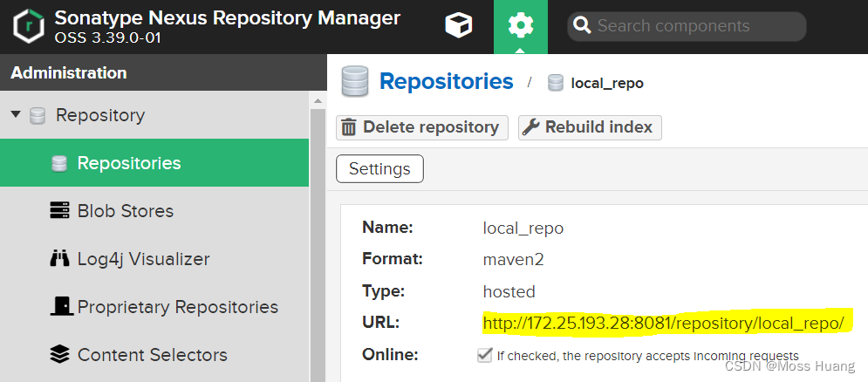Image resolution: width=868 pixels, height=382 pixels.
Task: Select the Repository tree item label
Action: [100, 115]
